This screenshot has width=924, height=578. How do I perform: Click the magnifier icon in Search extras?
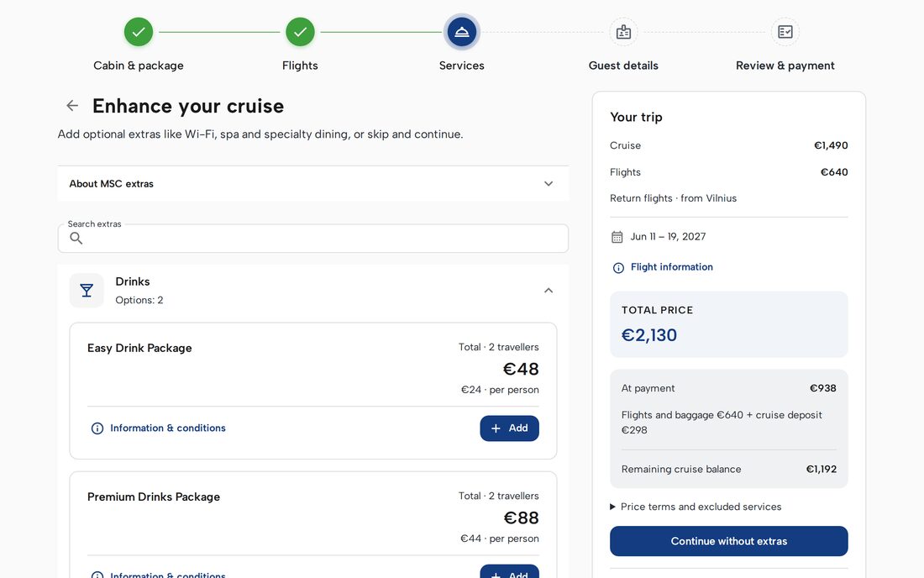(76, 238)
